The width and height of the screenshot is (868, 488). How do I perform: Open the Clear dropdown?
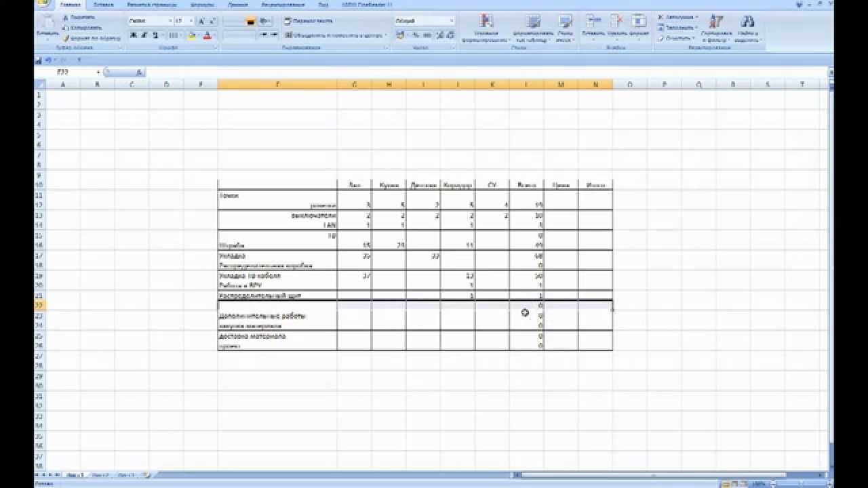pyautogui.click(x=675, y=39)
